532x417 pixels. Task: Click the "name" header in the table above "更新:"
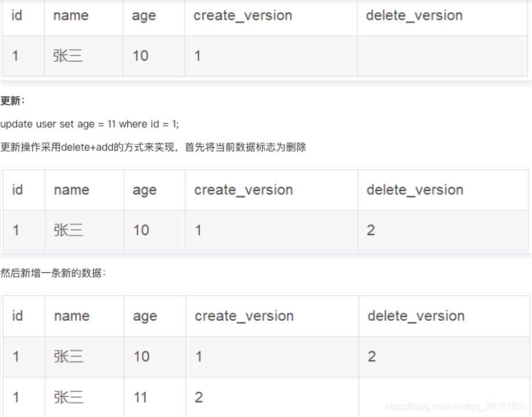pyautogui.click(x=71, y=16)
